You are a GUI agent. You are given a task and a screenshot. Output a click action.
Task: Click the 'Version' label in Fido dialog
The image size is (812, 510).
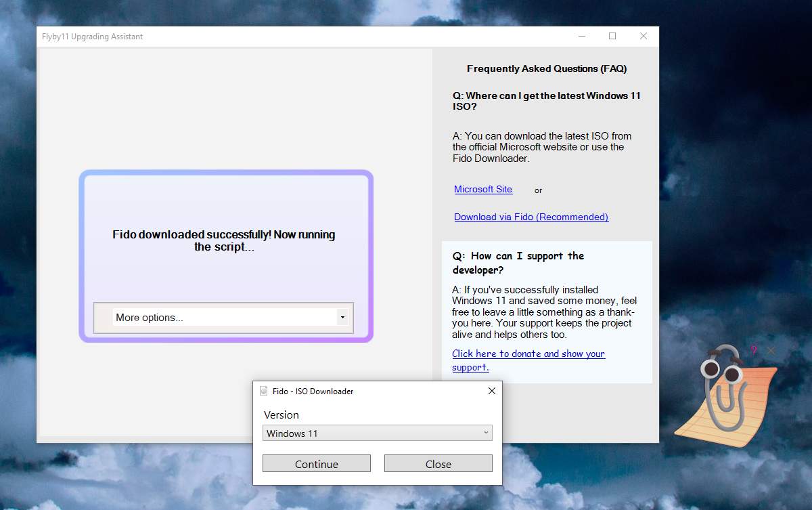coord(281,415)
